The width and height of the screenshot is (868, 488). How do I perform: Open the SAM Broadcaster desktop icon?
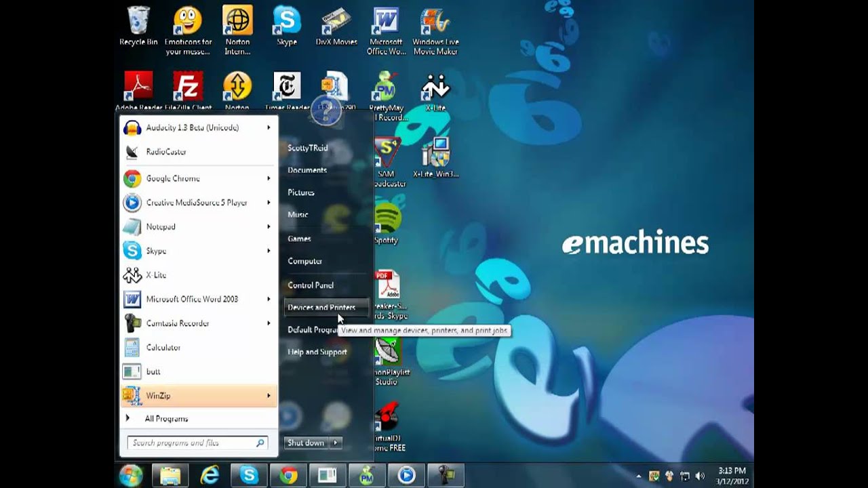coord(388,163)
